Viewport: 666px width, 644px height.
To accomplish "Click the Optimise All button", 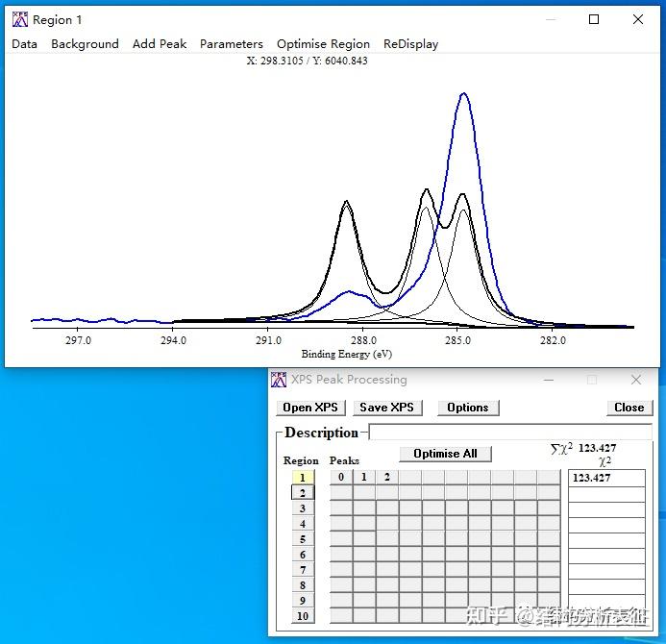I will (446, 454).
